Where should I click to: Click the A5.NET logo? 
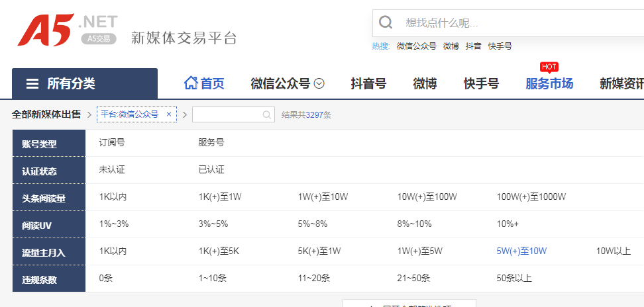coord(66,30)
